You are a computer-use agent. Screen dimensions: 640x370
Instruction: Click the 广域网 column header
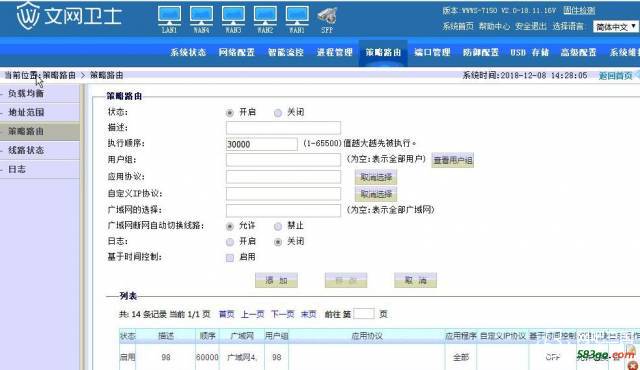click(242, 336)
